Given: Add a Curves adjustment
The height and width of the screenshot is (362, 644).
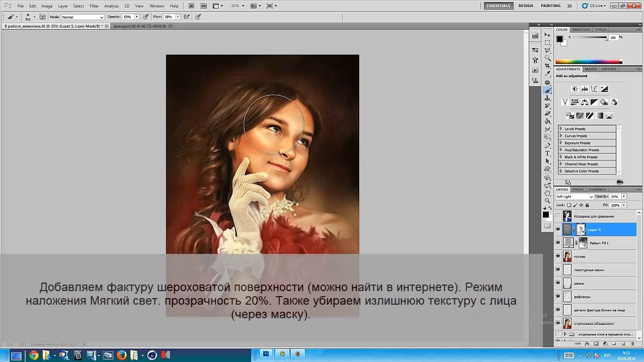Looking at the screenshot, I should coord(594,89).
